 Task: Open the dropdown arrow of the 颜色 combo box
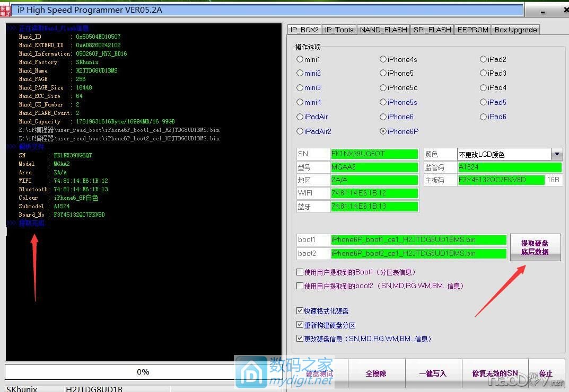(556, 154)
